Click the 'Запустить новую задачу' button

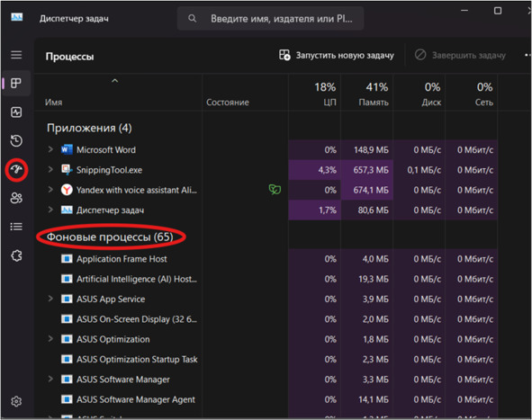[x=337, y=55]
